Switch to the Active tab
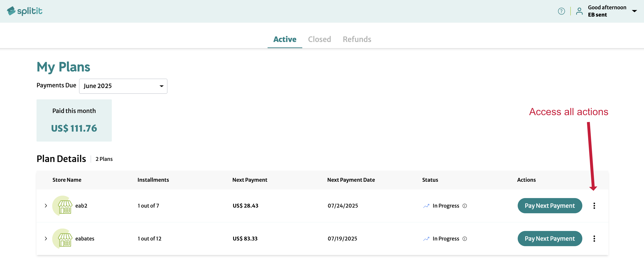644x260 pixels. coord(285,39)
